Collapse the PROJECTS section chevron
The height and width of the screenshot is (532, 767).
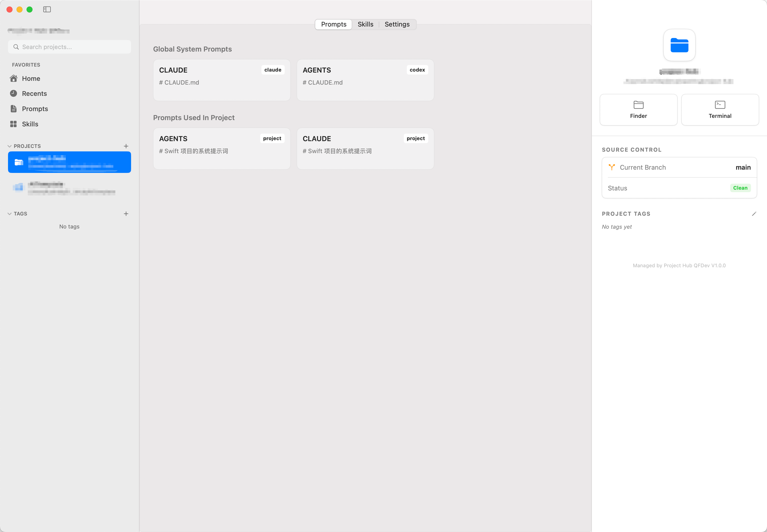point(10,146)
